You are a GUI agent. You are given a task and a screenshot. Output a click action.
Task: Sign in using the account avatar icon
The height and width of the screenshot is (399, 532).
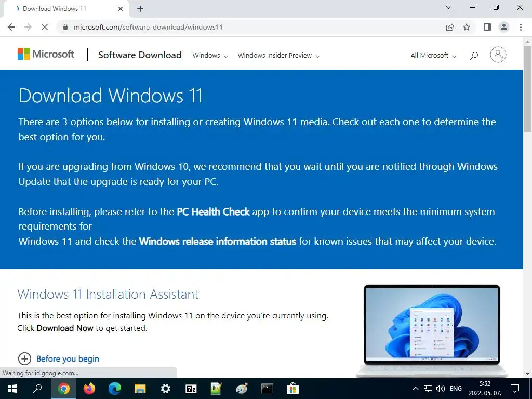[x=498, y=54]
